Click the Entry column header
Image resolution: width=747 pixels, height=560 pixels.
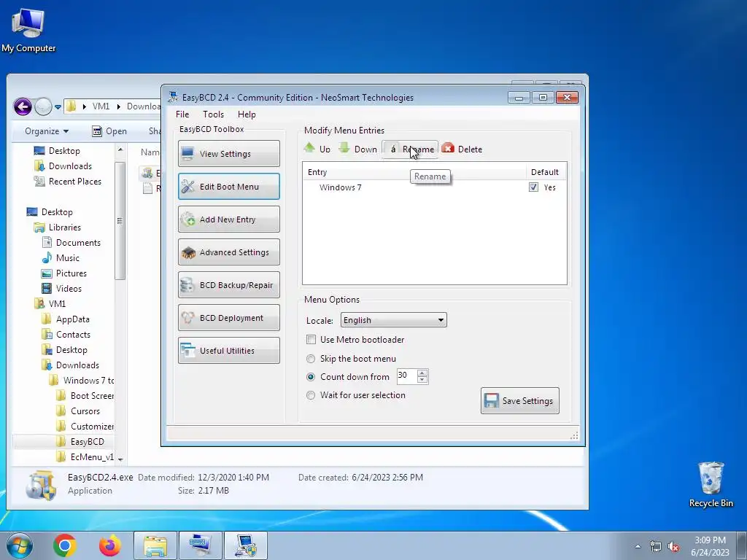coord(414,172)
